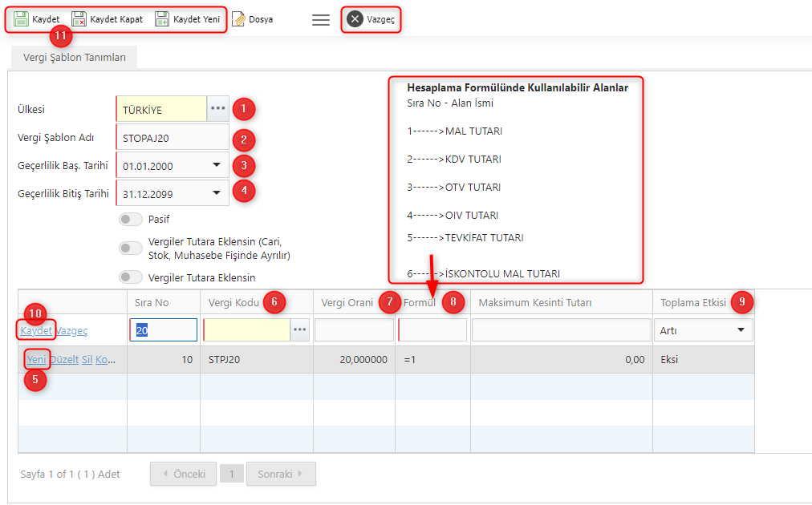Click the Sonraki pager button
This screenshot has width=812, height=505.
pos(281,474)
